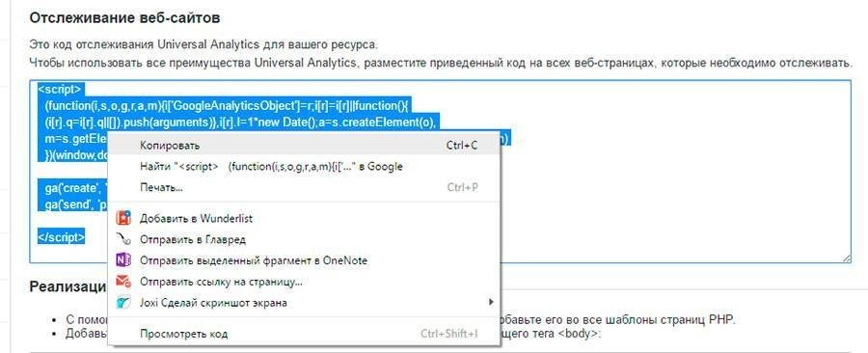Click the OneNote icon in context menu
The width and height of the screenshot is (868, 353).
click(122, 260)
